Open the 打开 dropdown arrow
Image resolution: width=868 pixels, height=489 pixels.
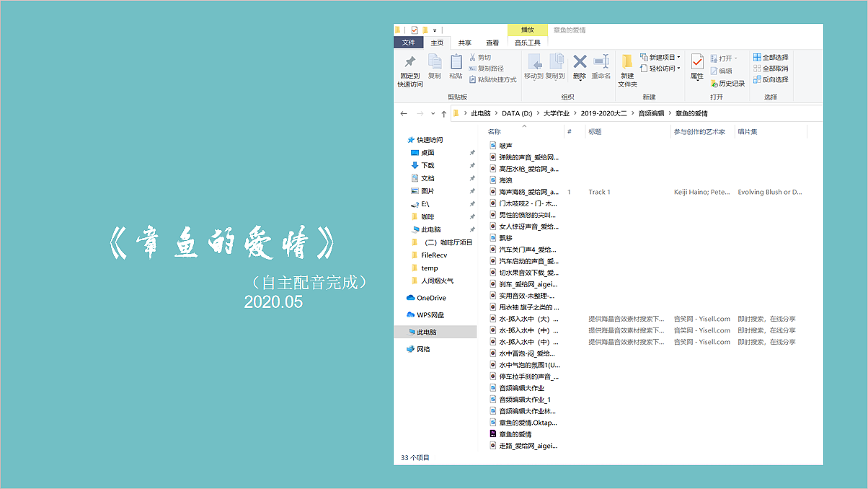(736, 59)
